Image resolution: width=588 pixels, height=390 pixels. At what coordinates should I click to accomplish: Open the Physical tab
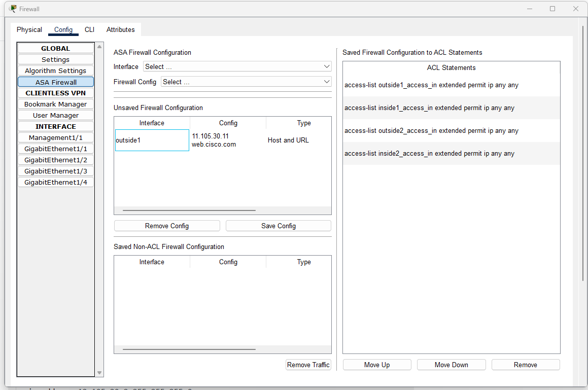[29, 29]
